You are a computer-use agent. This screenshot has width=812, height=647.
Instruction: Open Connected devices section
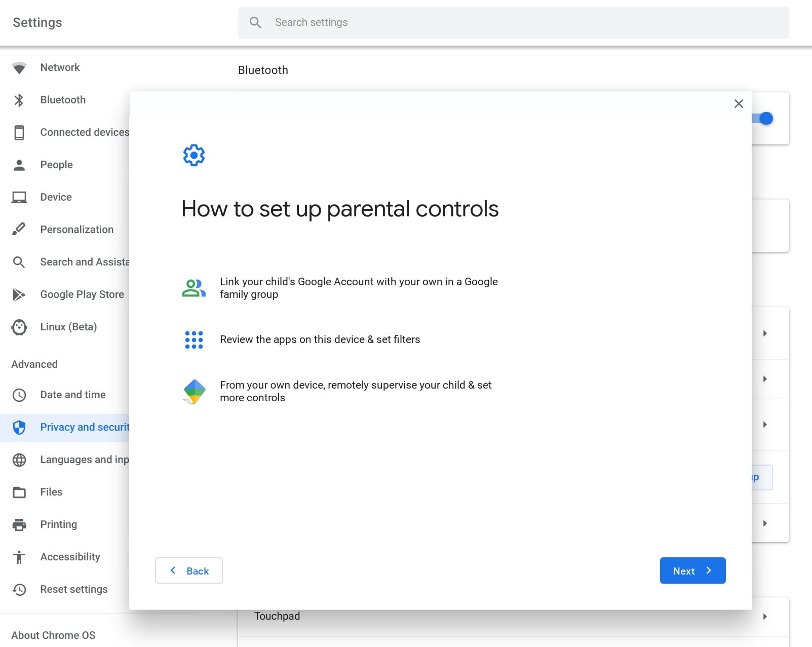pos(85,133)
